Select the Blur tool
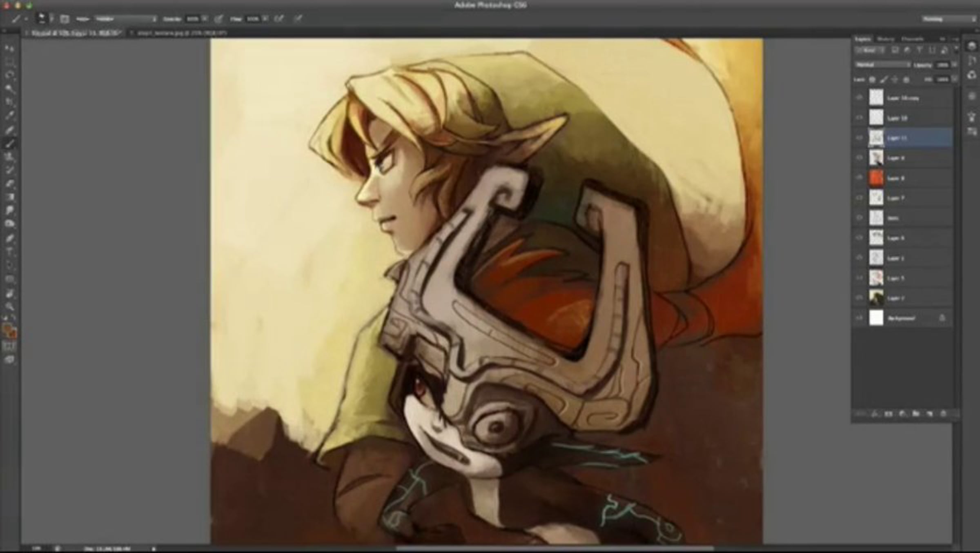980x553 pixels. (10, 211)
